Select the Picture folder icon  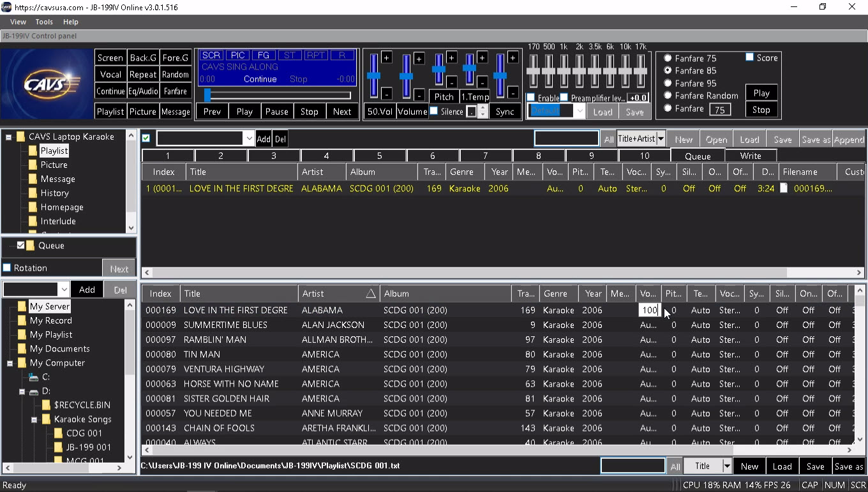click(33, 165)
